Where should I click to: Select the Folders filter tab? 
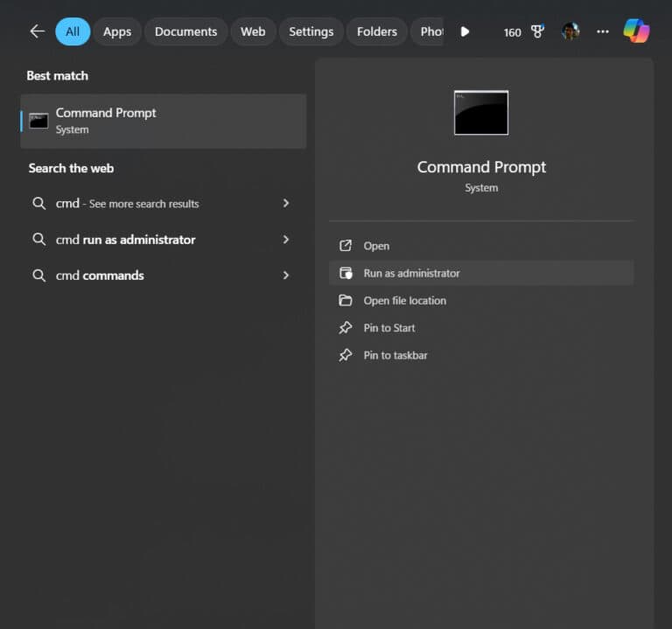(377, 31)
